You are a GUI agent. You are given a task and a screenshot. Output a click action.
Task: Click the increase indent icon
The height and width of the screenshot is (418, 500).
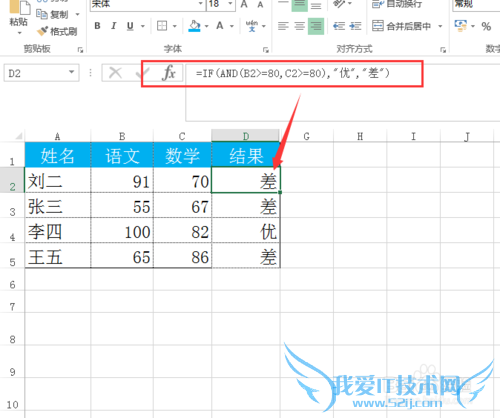tap(355, 26)
